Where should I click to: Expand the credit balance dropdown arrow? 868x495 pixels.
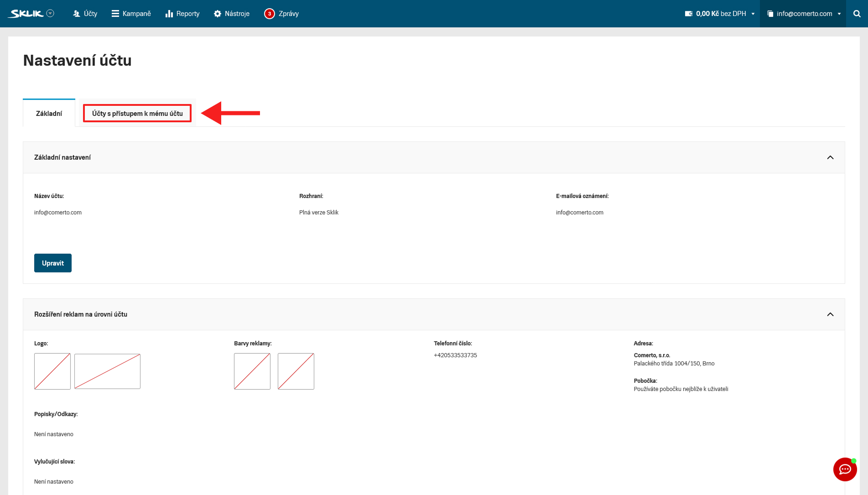tap(753, 14)
